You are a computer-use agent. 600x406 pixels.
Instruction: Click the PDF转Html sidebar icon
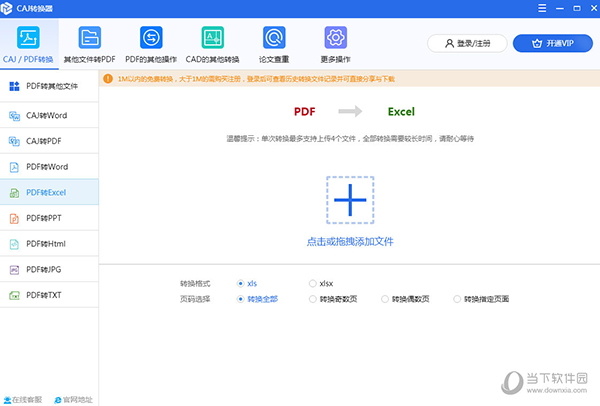(14, 244)
